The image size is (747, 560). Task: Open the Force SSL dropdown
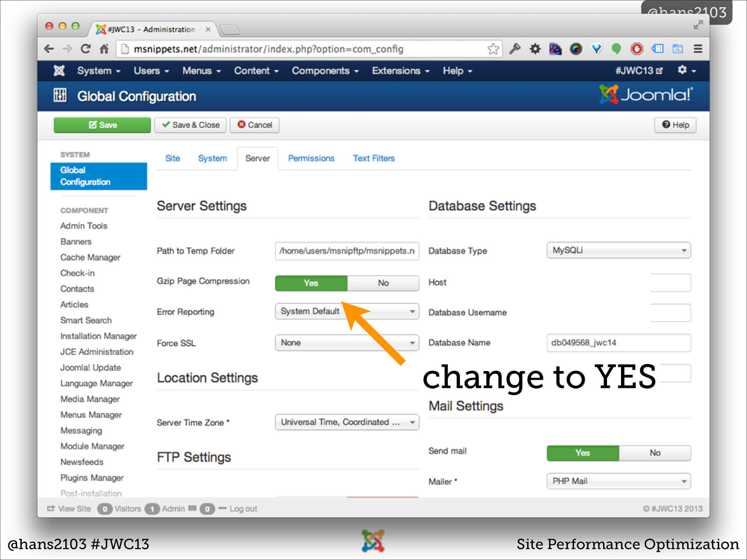tap(347, 343)
